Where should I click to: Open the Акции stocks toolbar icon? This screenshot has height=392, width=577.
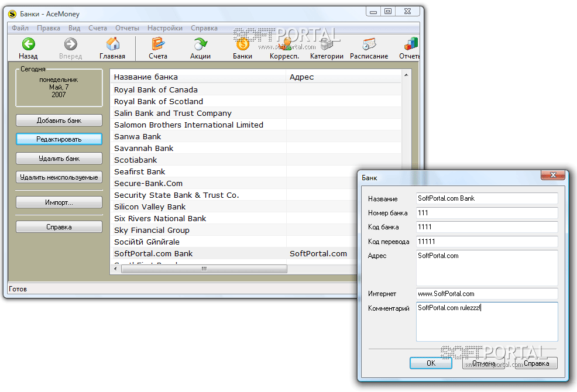pos(201,44)
